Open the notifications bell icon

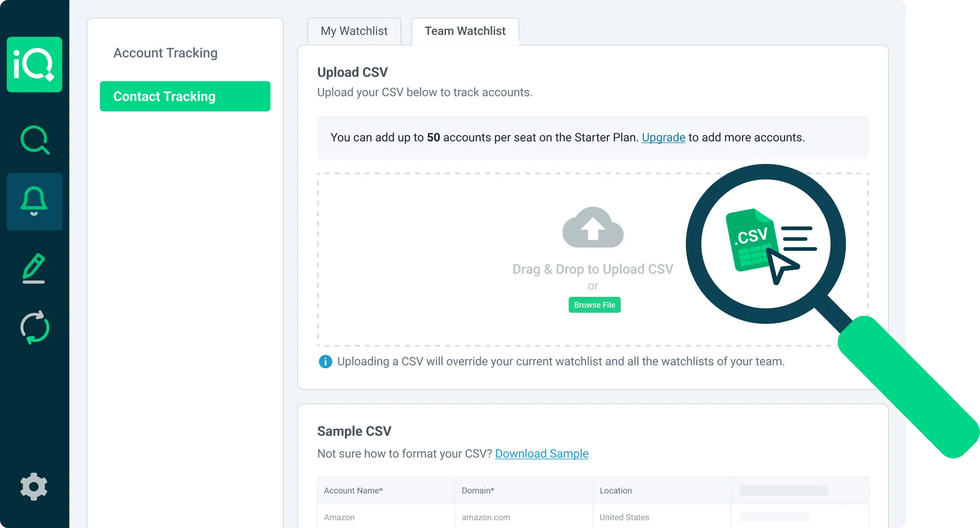(34, 201)
